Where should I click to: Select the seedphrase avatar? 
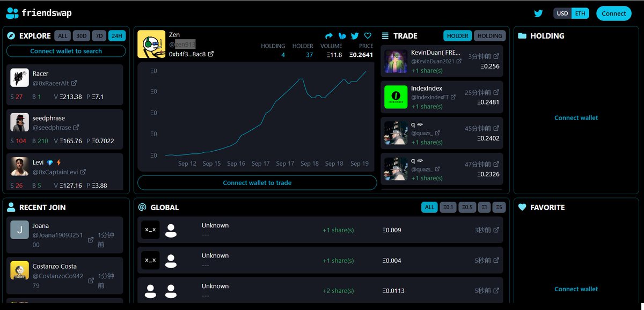click(20, 122)
